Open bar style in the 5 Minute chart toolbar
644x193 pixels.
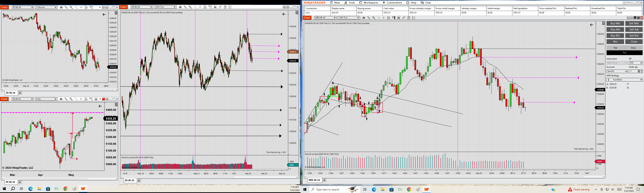61,7
